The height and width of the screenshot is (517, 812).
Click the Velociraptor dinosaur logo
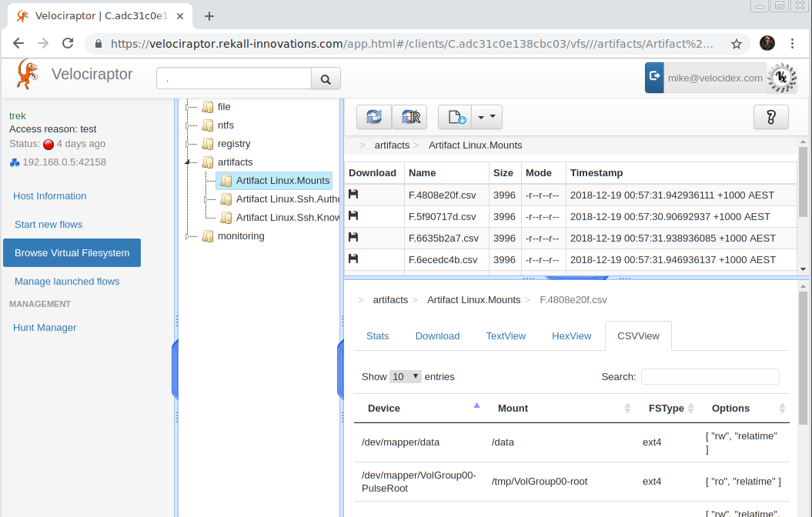pos(27,75)
